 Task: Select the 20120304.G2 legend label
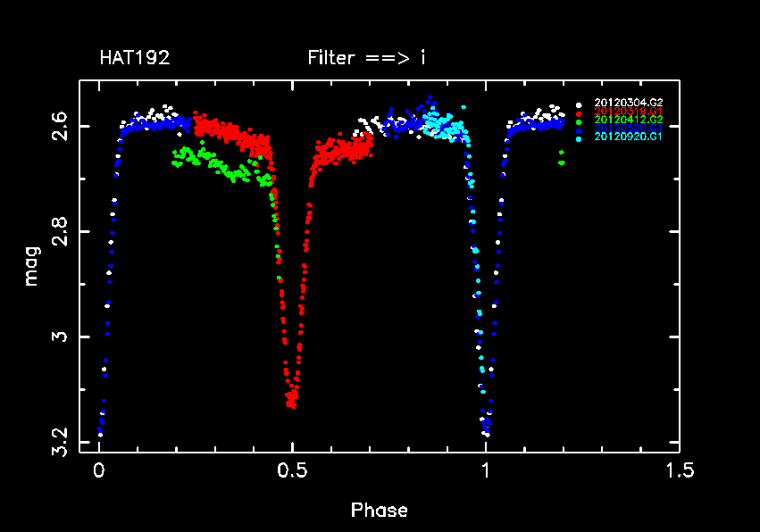628,104
